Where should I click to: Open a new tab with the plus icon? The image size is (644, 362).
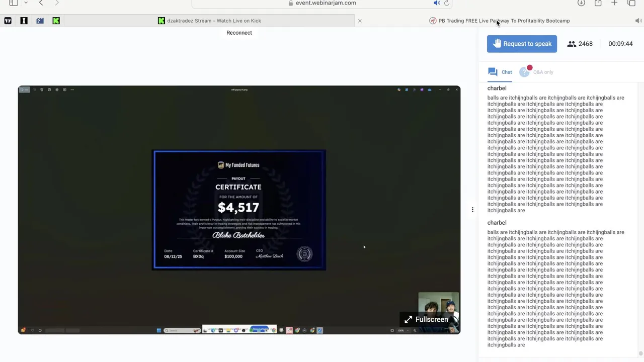[x=614, y=3]
